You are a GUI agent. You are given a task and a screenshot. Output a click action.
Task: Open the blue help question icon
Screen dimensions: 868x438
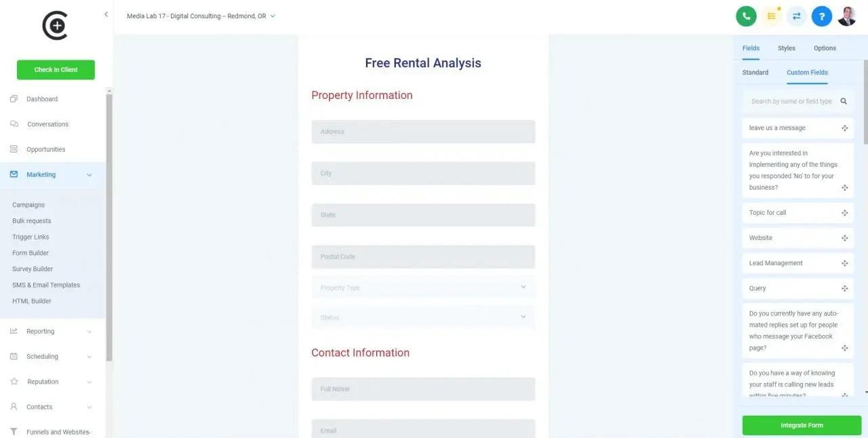coord(821,16)
